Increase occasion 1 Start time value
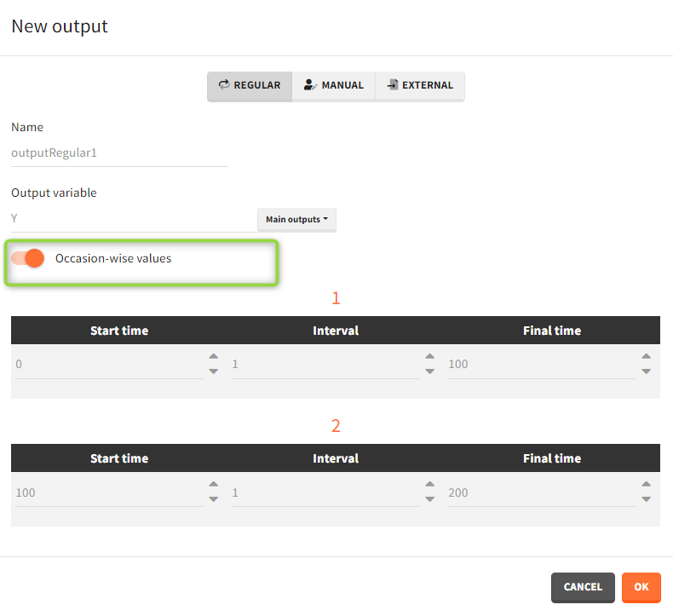The image size is (673, 616). point(213,357)
